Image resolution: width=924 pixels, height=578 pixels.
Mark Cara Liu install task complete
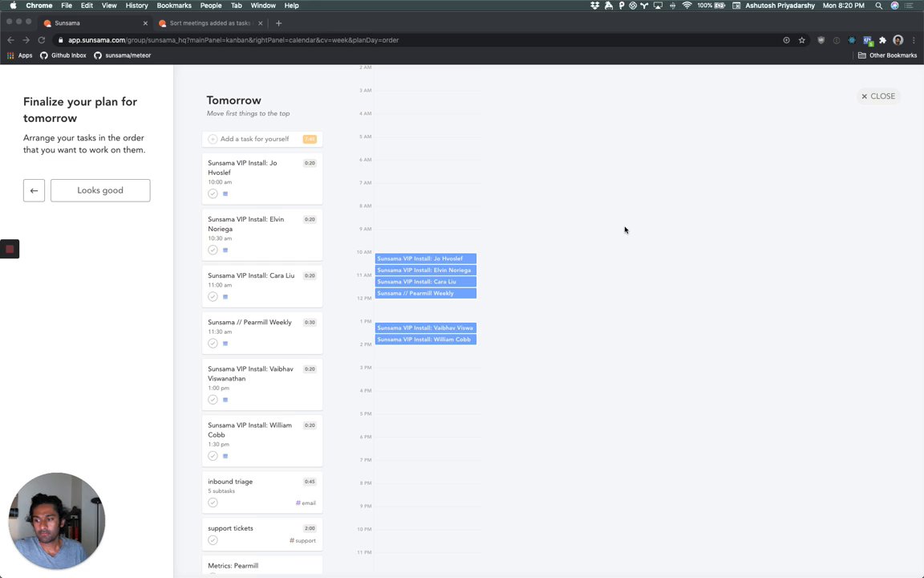[213, 297]
